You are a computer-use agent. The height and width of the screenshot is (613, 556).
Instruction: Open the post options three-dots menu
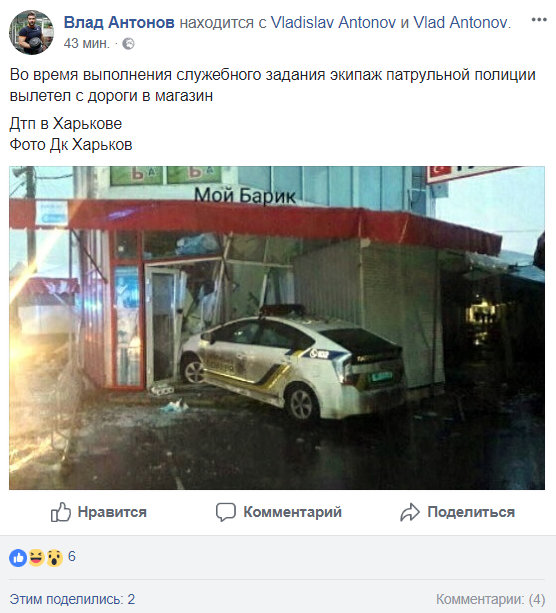[x=539, y=20]
